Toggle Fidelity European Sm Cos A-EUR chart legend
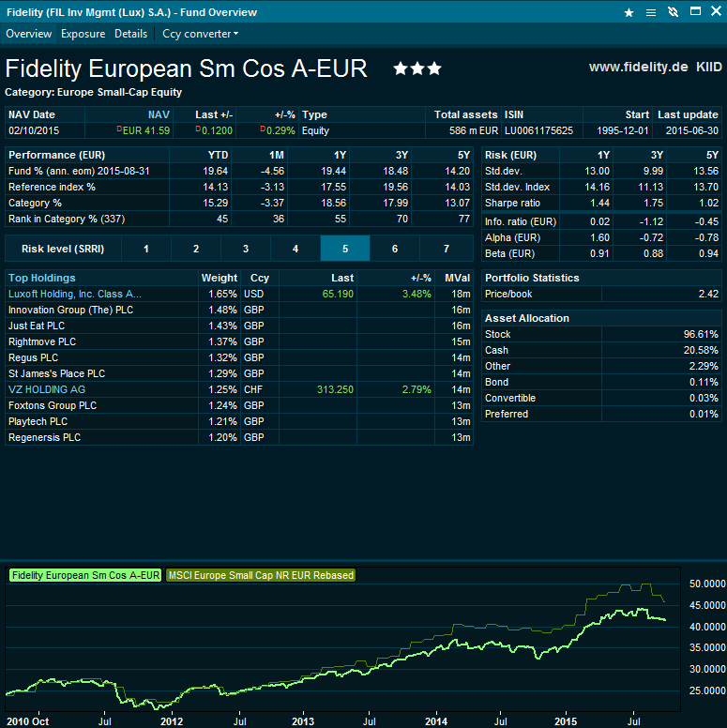 [85, 575]
